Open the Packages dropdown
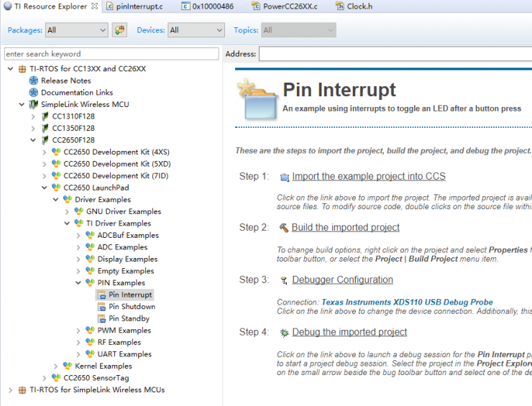The image size is (532, 406). coord(76,30)
